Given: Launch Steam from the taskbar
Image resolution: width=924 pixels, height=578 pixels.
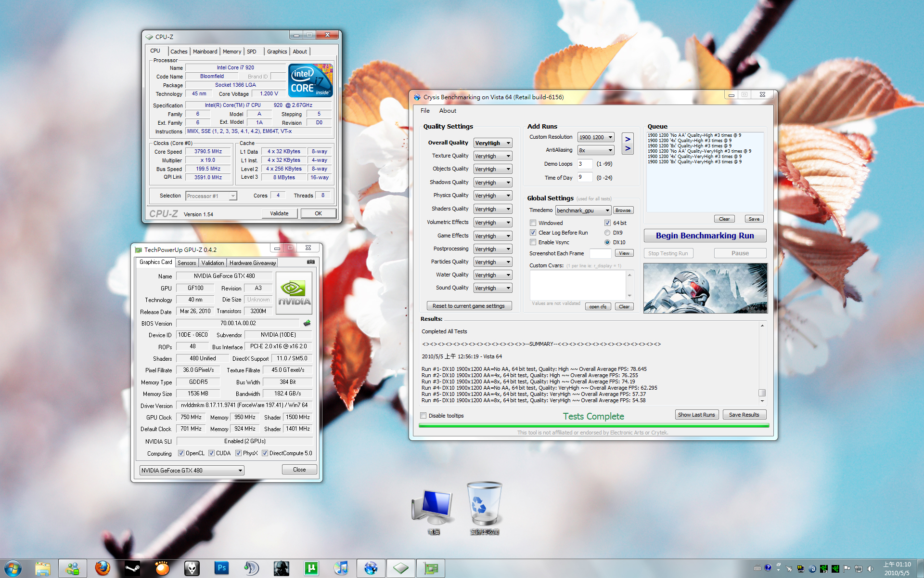Looking at the screenshot, I should (132, 568).
